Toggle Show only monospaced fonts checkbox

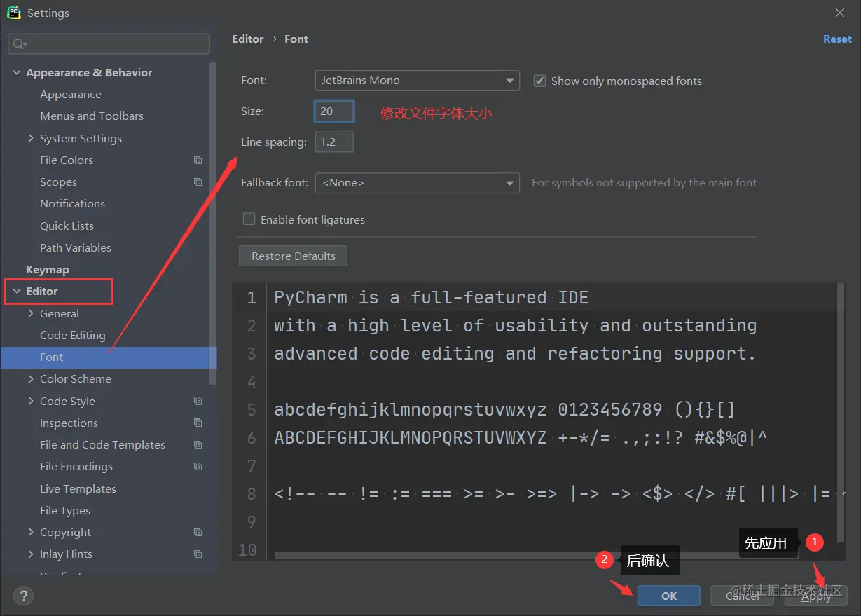coord(539,81)
